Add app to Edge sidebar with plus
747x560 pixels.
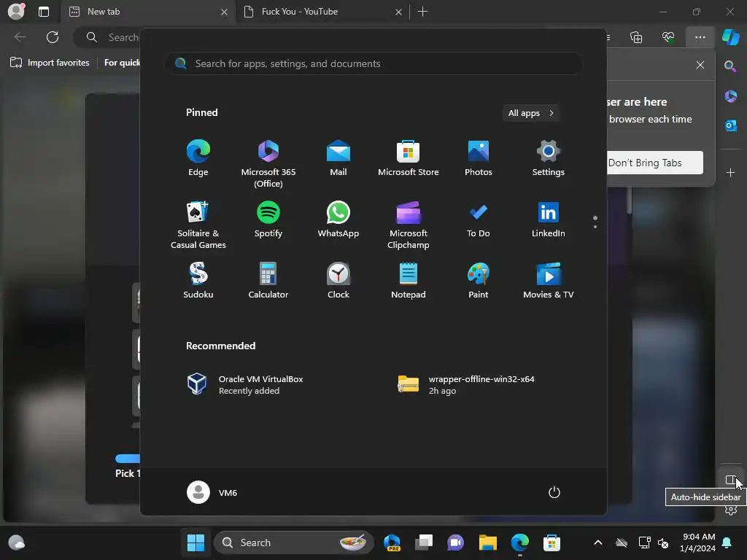pos(730,172)
